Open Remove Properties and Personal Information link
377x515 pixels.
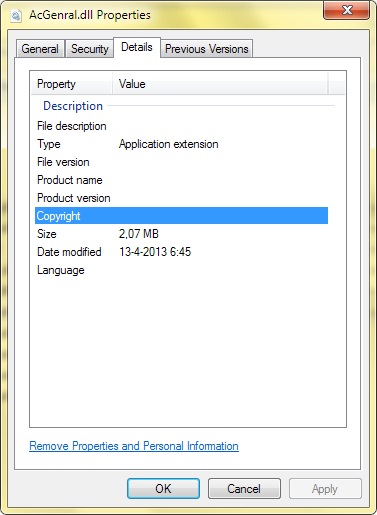point(134,446)
